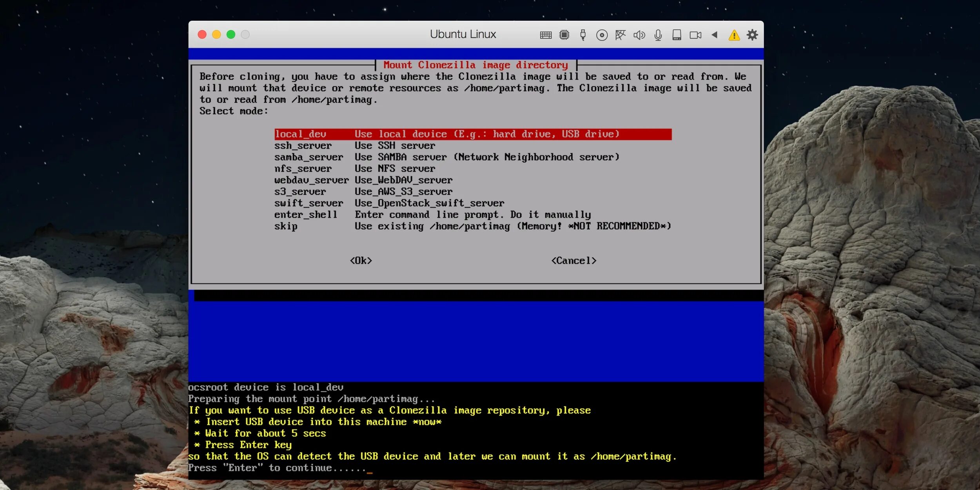Click the green fullscreen window button
Viewport: 980px width, 490px height.
[x=231, y=34]
